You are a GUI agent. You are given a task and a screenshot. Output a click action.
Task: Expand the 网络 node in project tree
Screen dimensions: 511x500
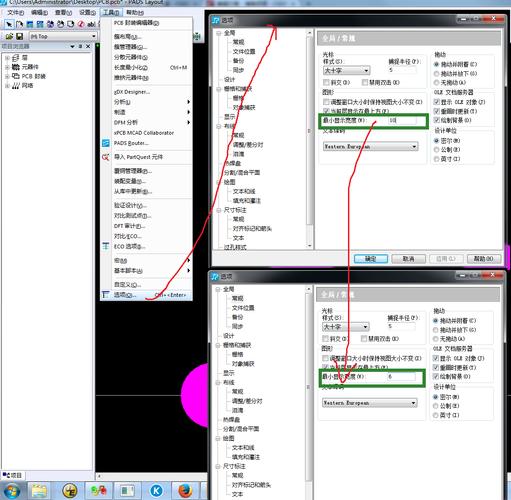coord(7,86)
